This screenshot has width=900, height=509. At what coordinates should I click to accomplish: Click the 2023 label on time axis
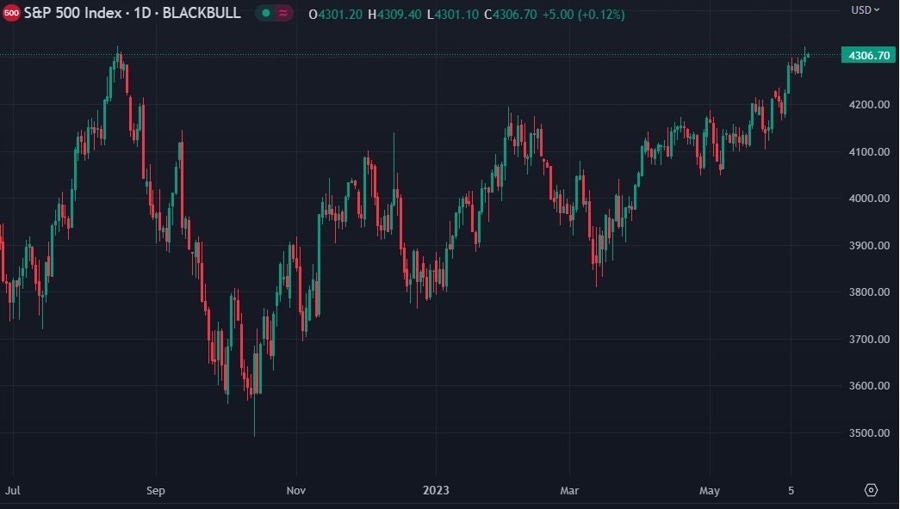pyautogui.click(x=436, y=491)
